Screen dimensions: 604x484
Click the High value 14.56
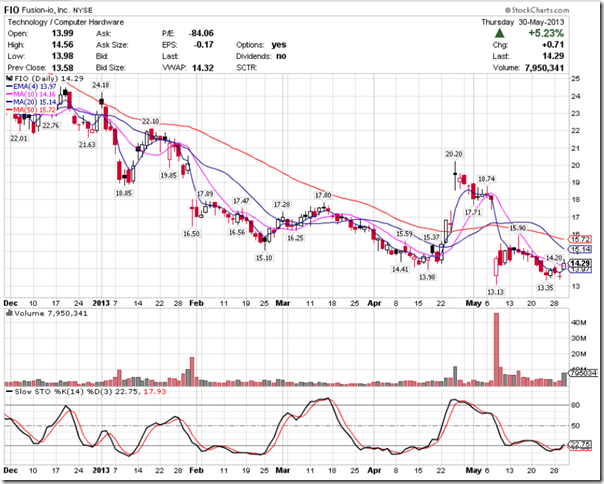(62, 45)
